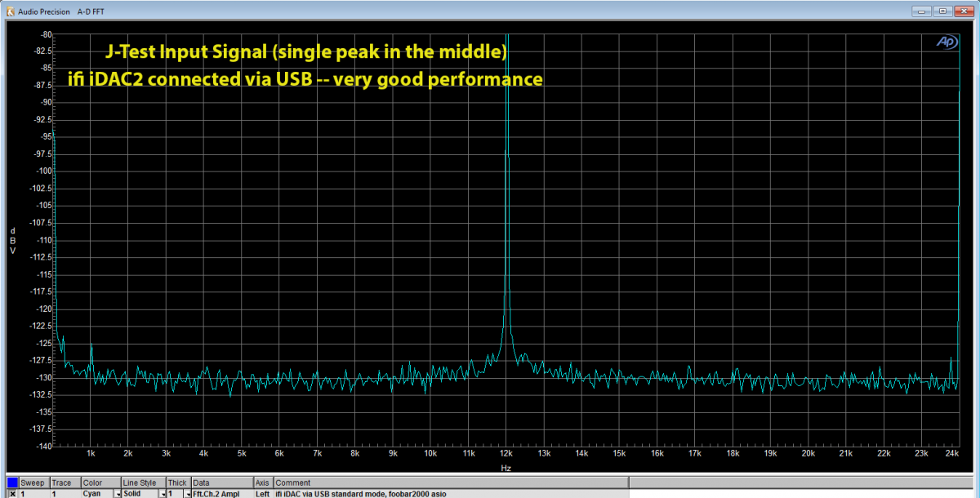The height and width of the screenshot is (498, 980).
Task: Click the Color column header
Action: point(100,482)
